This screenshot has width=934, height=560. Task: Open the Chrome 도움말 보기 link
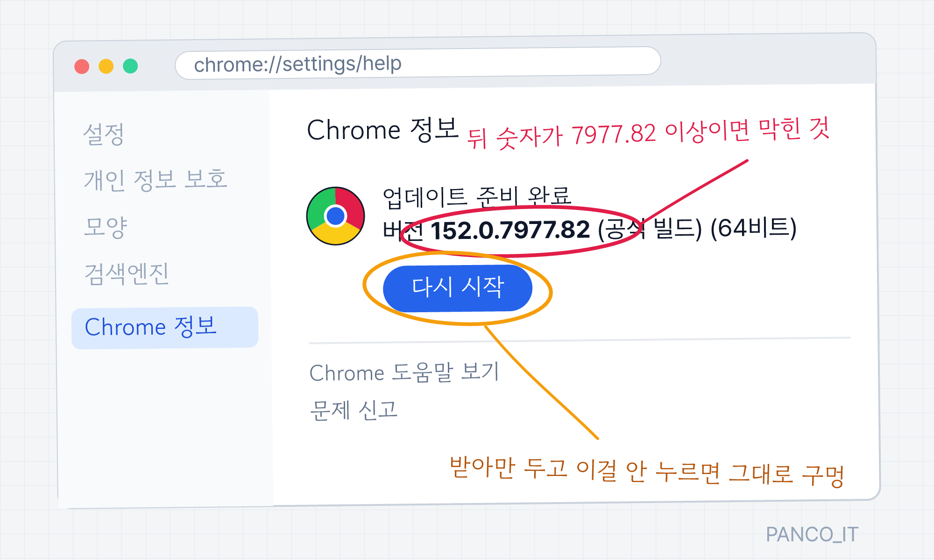[404, 372]
